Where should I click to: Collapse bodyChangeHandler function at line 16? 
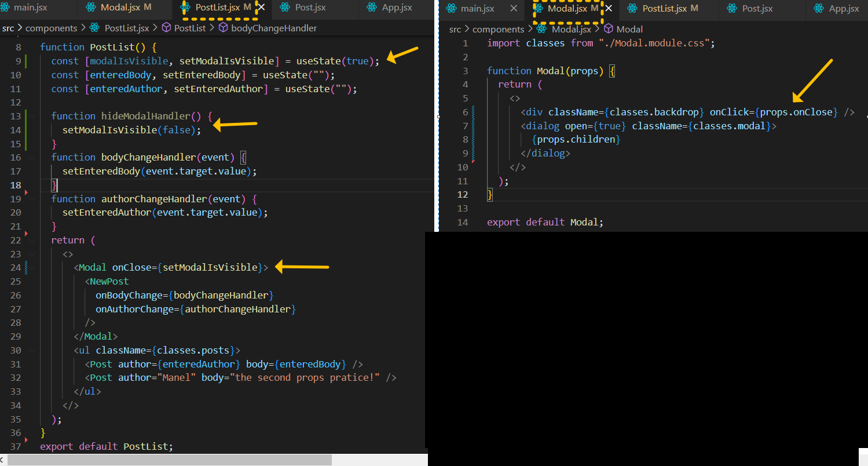[x=32, y=157]
